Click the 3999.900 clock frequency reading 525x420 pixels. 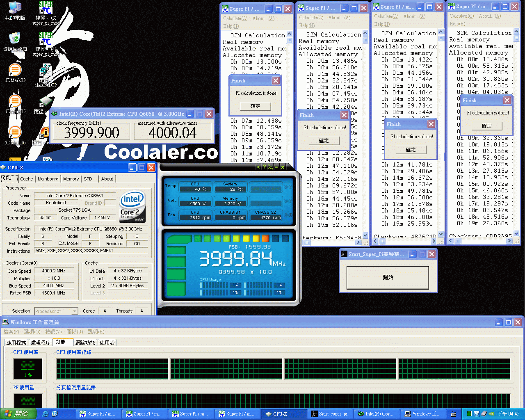[91, 132]
